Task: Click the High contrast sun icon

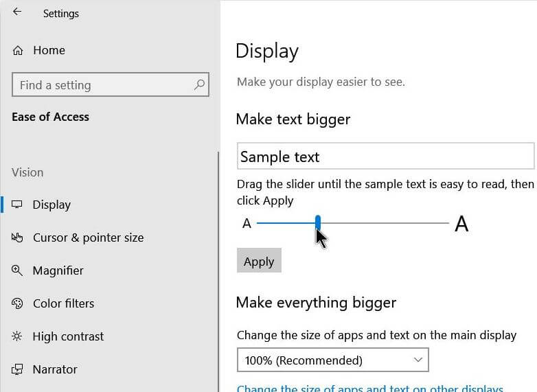Action: point(16,336)
